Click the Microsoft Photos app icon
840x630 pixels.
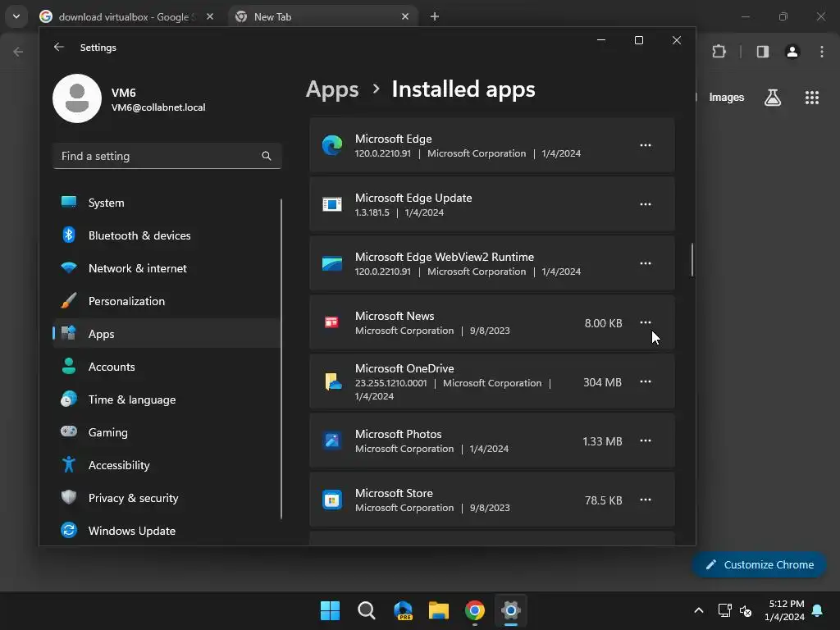[x=332, y=441]
